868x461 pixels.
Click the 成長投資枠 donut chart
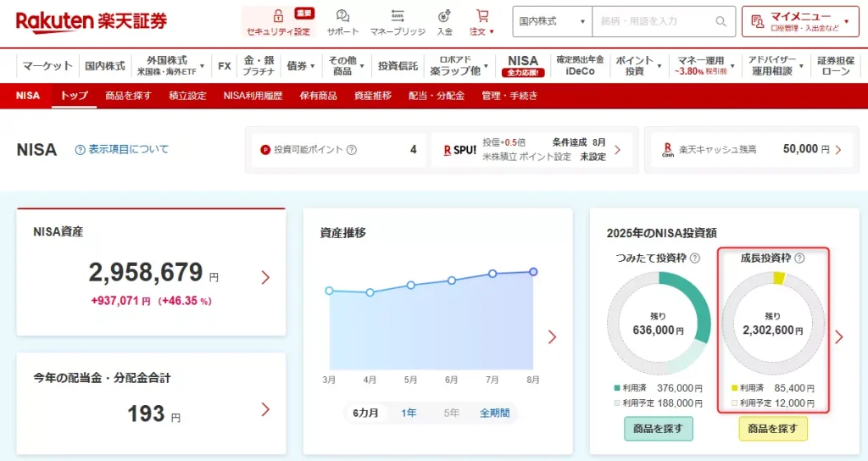pos(773,324)
